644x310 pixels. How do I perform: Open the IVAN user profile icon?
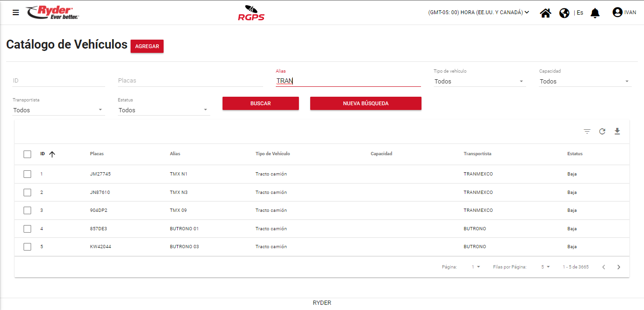tap(617, 12)
